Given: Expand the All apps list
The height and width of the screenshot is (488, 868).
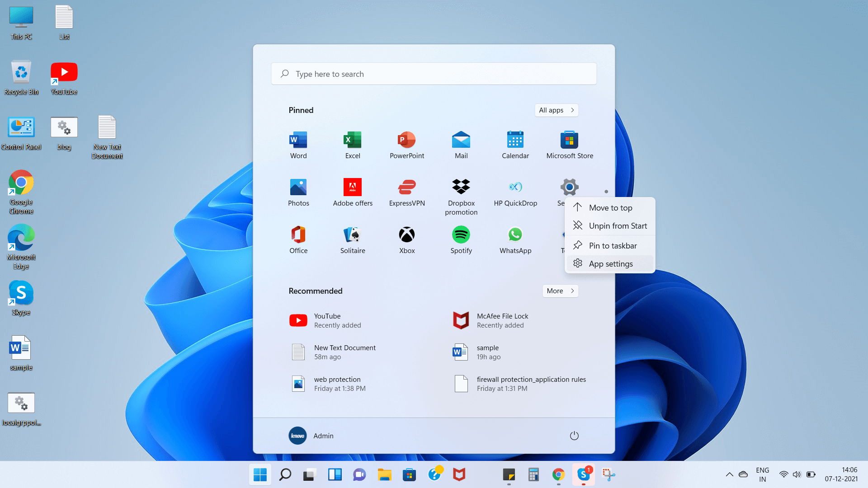Looking at the screenshot, I should tap(556, 110).
